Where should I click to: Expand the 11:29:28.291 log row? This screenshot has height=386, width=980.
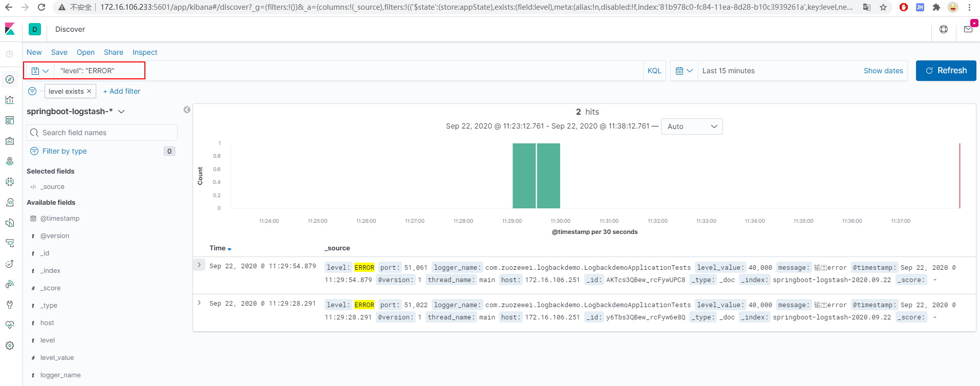[199, 303]
